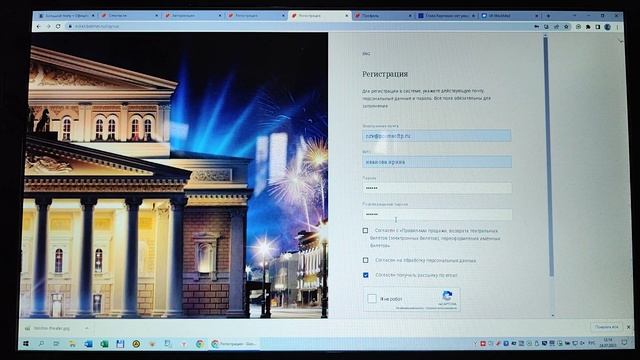The height and width of the screenshot is (360, 640).
Task: Launch Excel from the taskbar
Action: pyautogui.click(x=104, y=344)
